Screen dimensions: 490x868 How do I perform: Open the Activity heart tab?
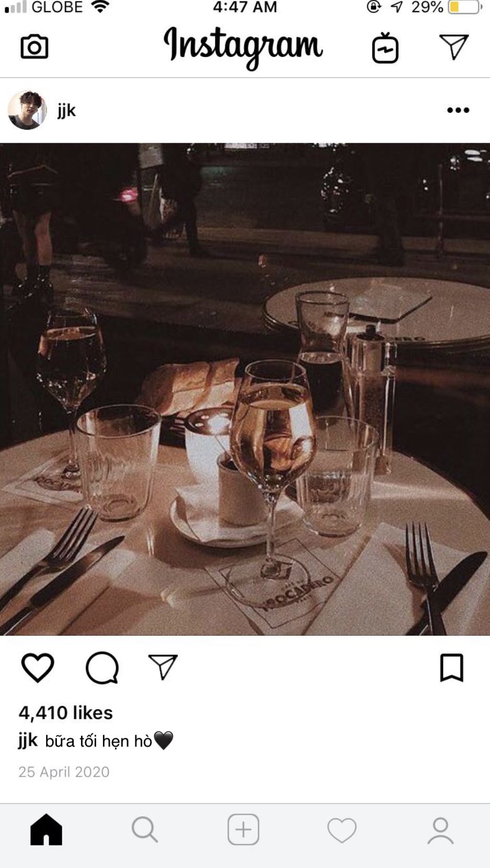pyautogui.click(x=342, y=830)
